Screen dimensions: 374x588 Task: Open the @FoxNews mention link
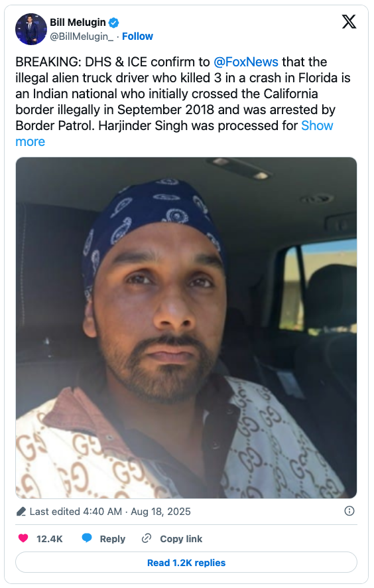pyautogui.click(x=246, y=62)
